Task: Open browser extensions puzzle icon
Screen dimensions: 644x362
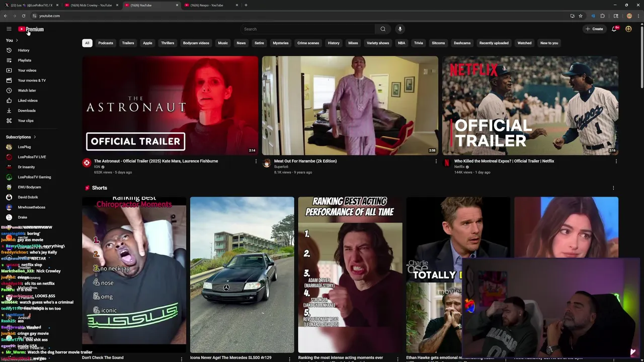Action: (x=602, y=16)
